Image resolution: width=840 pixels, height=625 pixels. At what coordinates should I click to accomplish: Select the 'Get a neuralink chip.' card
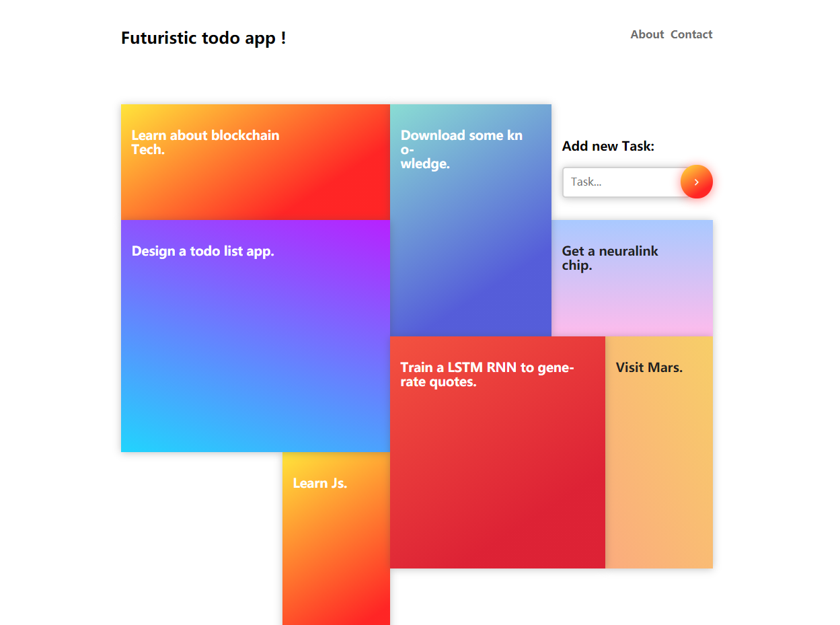(x=632, y=278)
